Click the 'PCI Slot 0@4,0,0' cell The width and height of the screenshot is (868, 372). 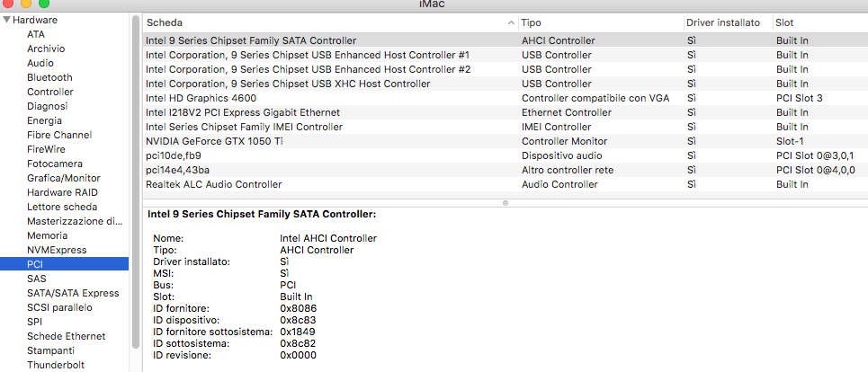[x=816, y=170]
